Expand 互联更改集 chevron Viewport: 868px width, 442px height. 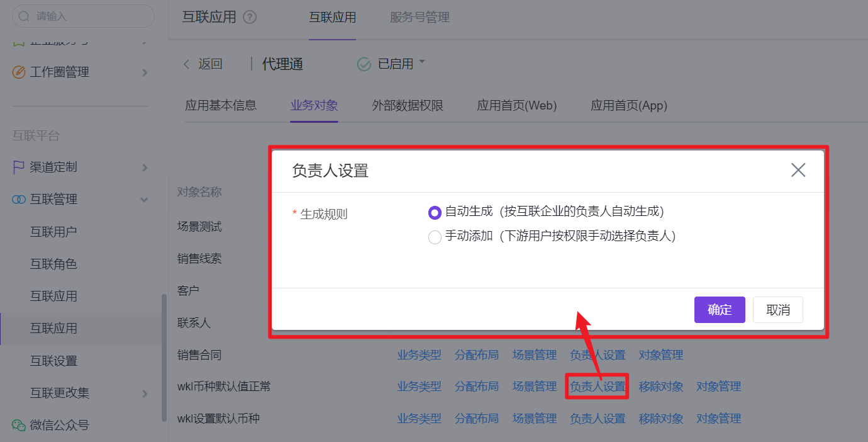tap(145, 394)
